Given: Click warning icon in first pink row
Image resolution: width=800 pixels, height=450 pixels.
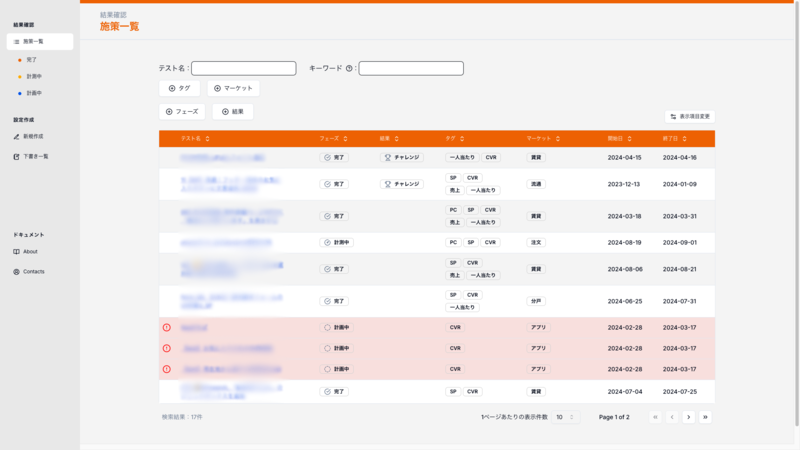Looking at the screenshot, I should click(167, 328).
